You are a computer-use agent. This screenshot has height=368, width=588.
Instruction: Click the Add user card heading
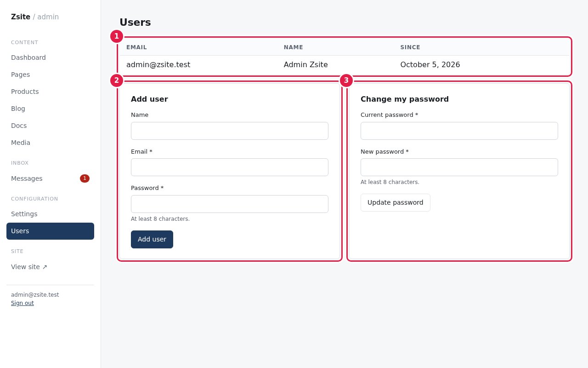pos(149,99)
